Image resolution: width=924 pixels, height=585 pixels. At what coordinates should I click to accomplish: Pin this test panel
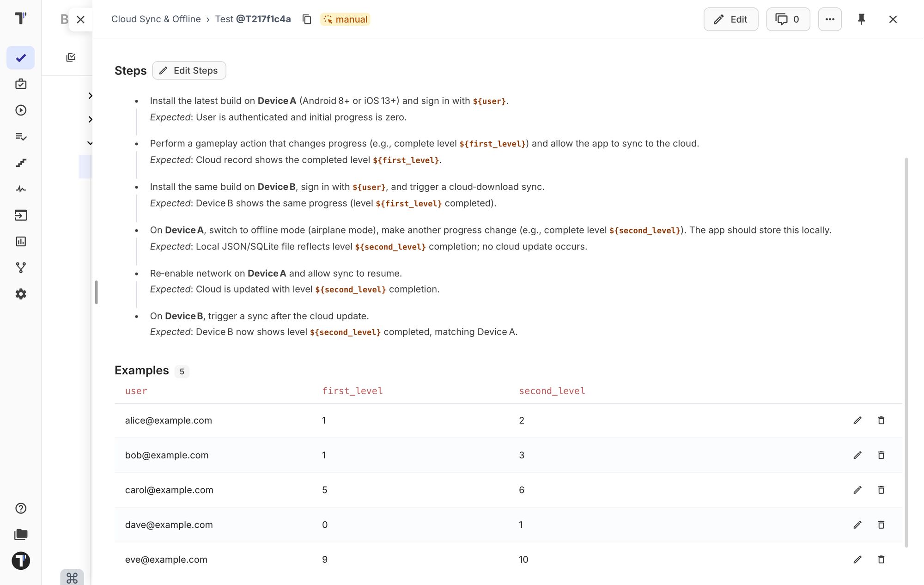[861, 19]
